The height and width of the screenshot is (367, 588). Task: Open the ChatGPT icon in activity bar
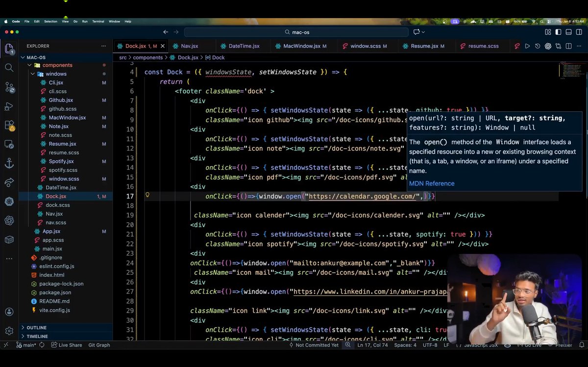pos(9,220)
